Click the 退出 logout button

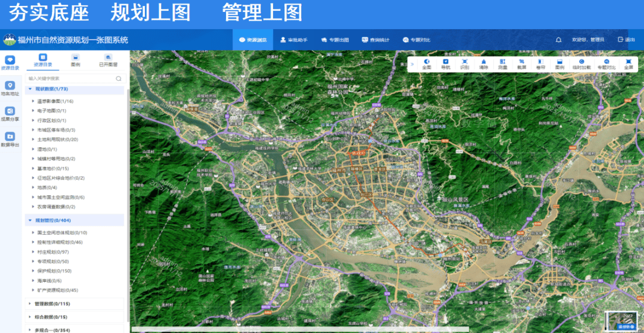click(x=626, y=40)
